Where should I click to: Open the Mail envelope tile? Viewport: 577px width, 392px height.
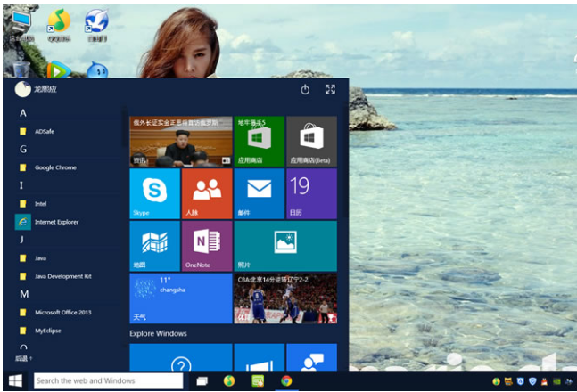[259, 193]
